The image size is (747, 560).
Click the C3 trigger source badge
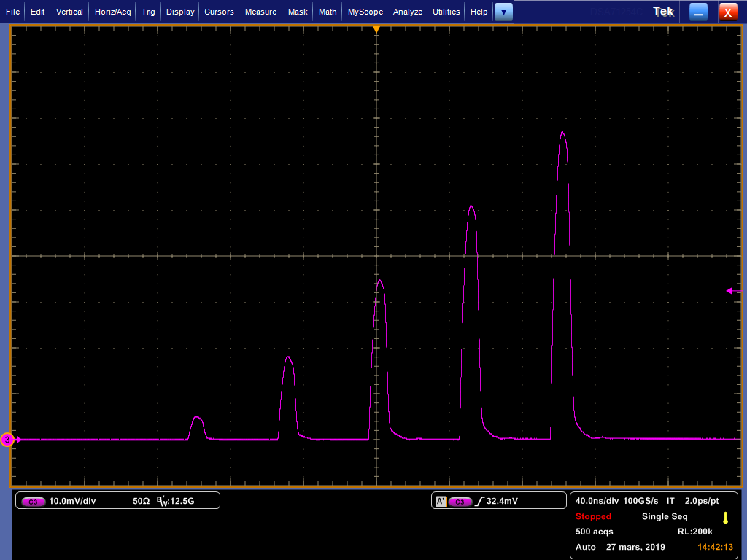pyautogui.click(x=460, y=502)
